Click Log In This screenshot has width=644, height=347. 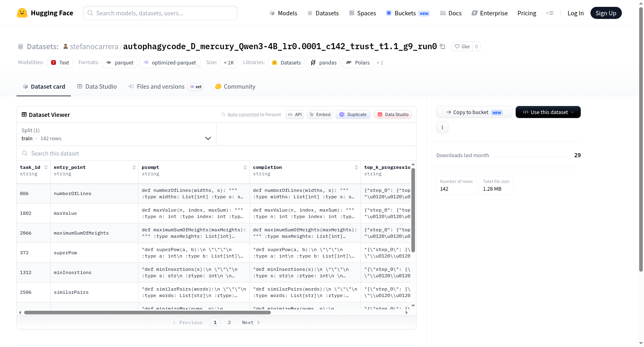(x=575, y=13)
